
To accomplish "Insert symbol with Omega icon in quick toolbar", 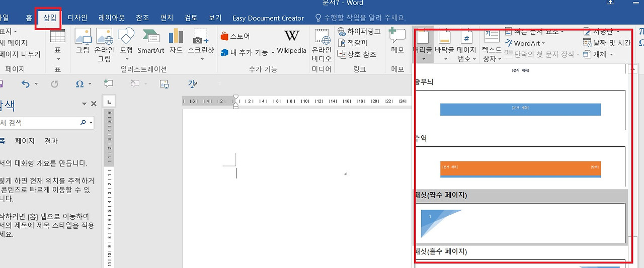I will pyautogui.click(x=79, y=84).
